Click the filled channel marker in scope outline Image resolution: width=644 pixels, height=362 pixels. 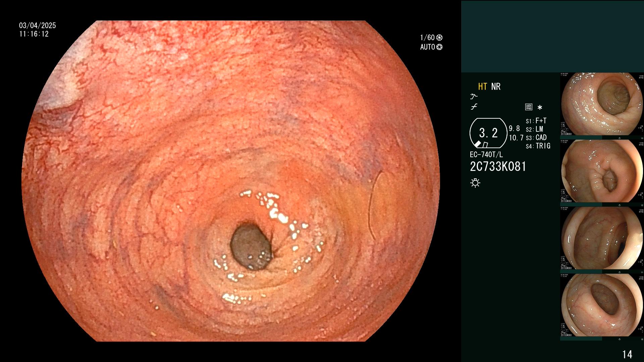coord(477,144)
